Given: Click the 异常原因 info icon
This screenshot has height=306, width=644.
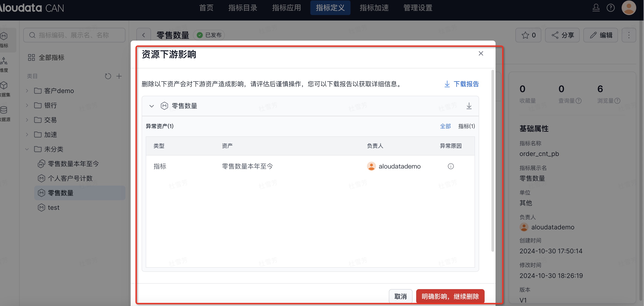Looking at the screenshot, I should pyautogui.click(x=450, y=166).
